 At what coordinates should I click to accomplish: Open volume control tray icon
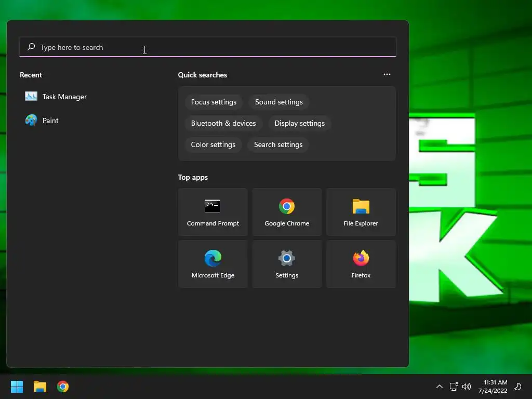click(467, 387)
